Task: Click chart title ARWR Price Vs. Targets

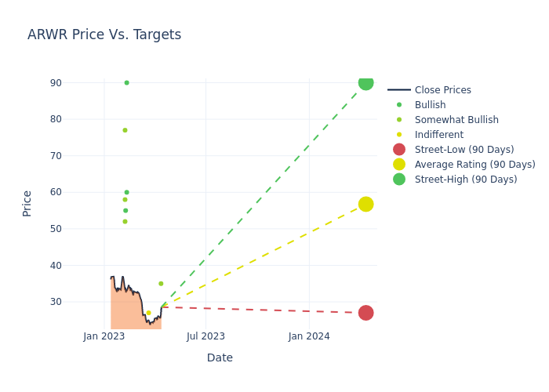Action: pyautogui.click(x=104, y=34)
